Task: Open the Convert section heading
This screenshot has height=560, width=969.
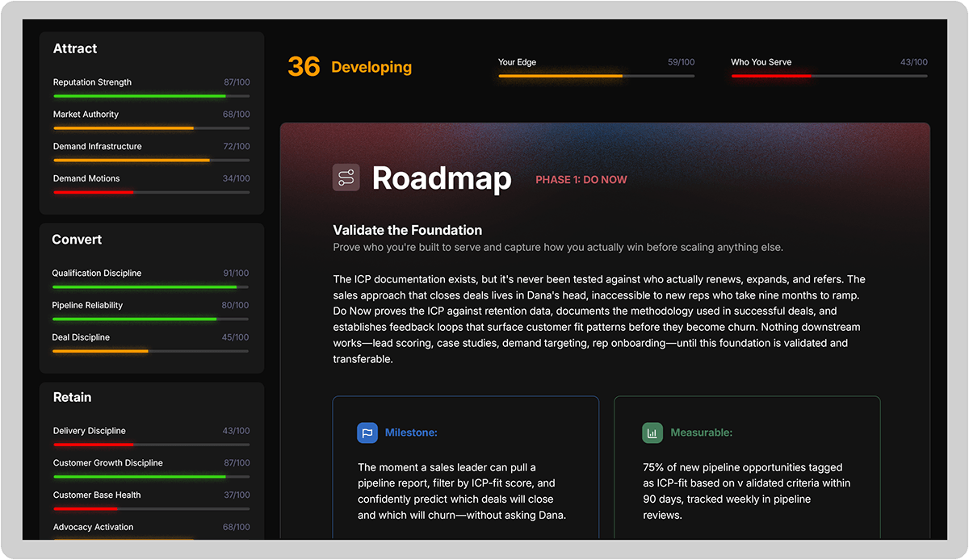Action: (x=77, y=240)
